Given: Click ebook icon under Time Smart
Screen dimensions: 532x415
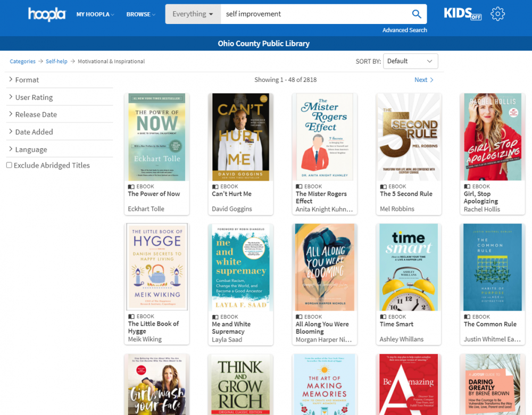Looking at the screenshot, I should click(383, 317).
